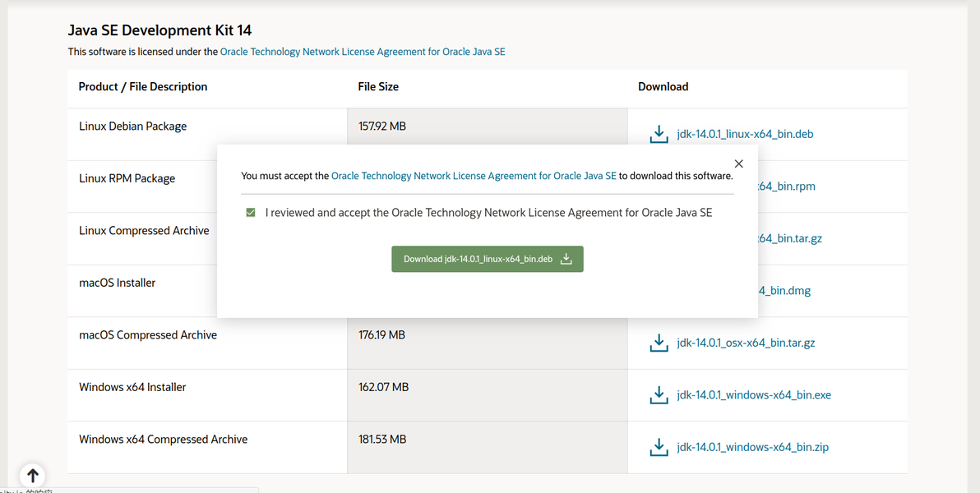Click the Windows x64 Installer row label

point(132,387)
